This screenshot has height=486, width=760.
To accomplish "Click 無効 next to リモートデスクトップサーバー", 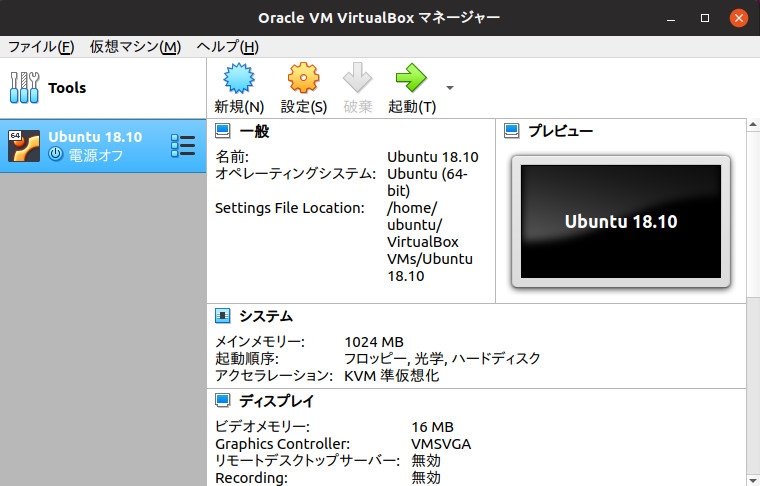I will [x=426, y=460].
